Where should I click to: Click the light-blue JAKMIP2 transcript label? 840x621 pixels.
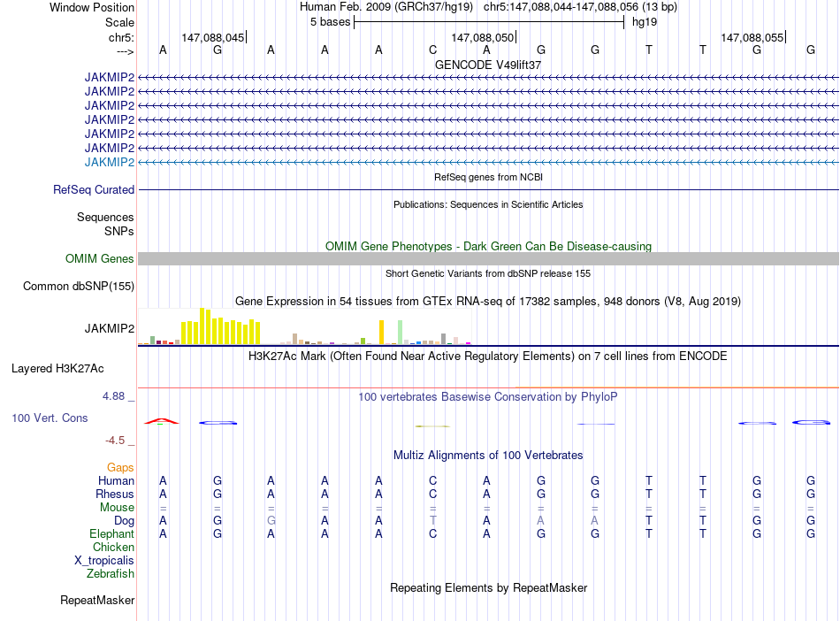pos(110,162)
